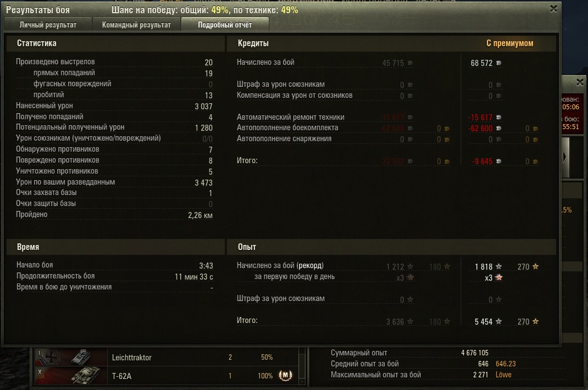This screenshot has width=588, height=390.
Task: Click the gold free experience star beside 270 in Итого row
Action: [x=535, y=322]
